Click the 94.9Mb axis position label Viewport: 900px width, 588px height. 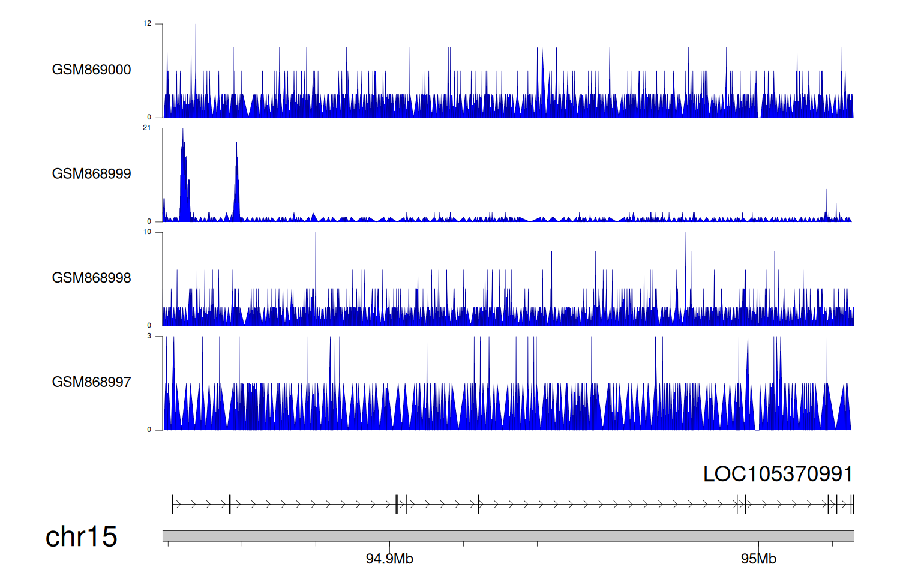point(389,559)
